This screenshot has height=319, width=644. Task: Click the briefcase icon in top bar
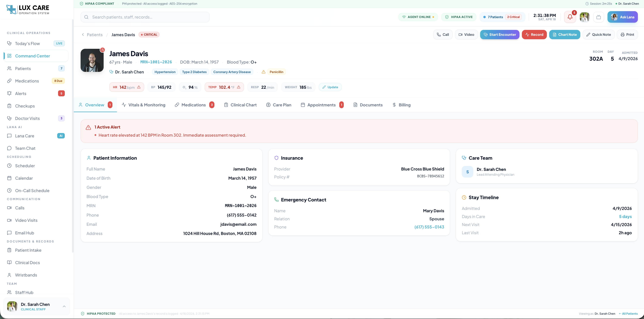[598, 17]
